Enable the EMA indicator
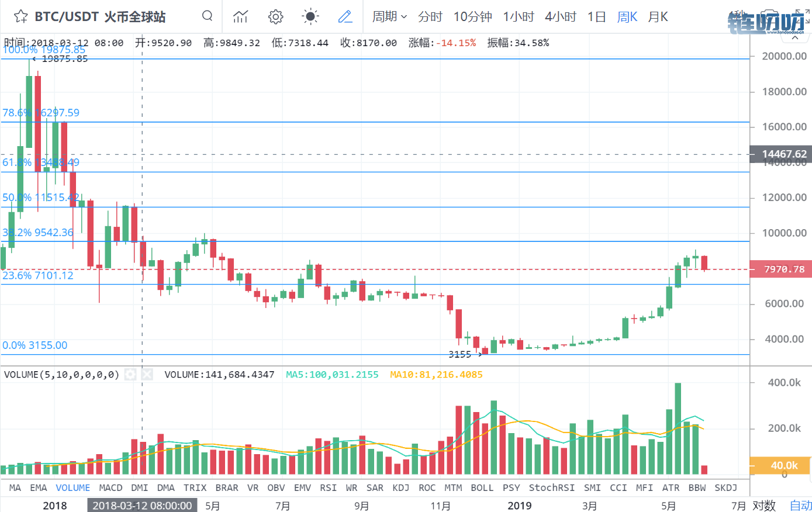812x512 pixels. [x=39, y=487]
